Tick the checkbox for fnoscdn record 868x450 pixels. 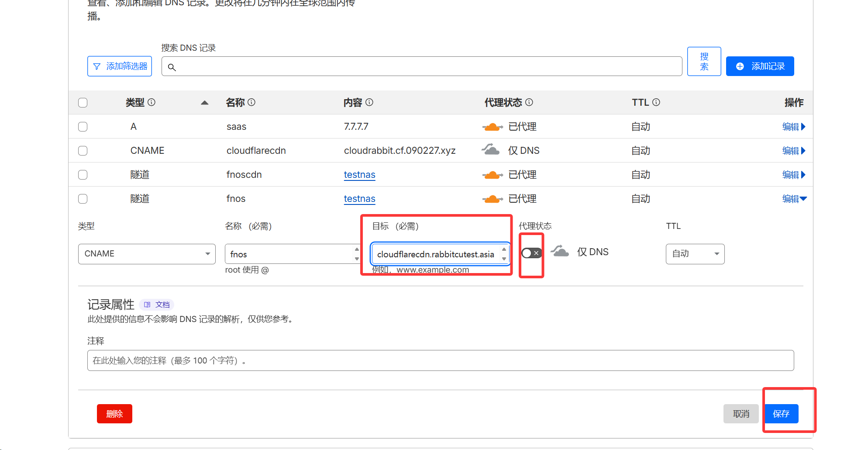pos(83,175)
